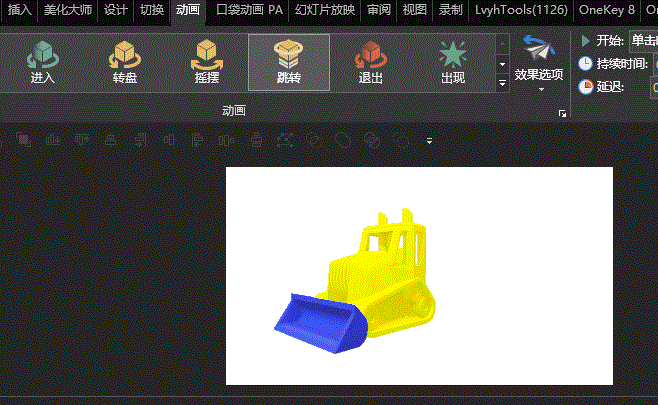Open Customize Quick Access Toolbar dropdown

click(x=429, y=141)
